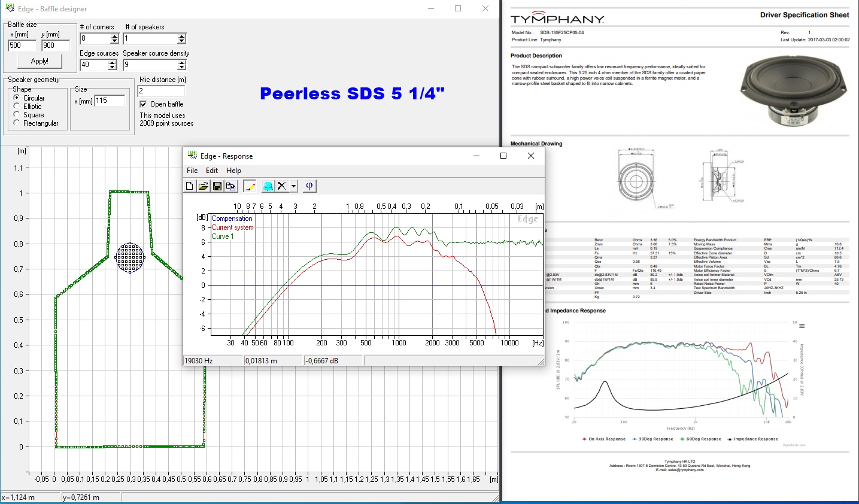Click the 'Curve 1' legend entry
859x504 pixels.
[223, 236]
